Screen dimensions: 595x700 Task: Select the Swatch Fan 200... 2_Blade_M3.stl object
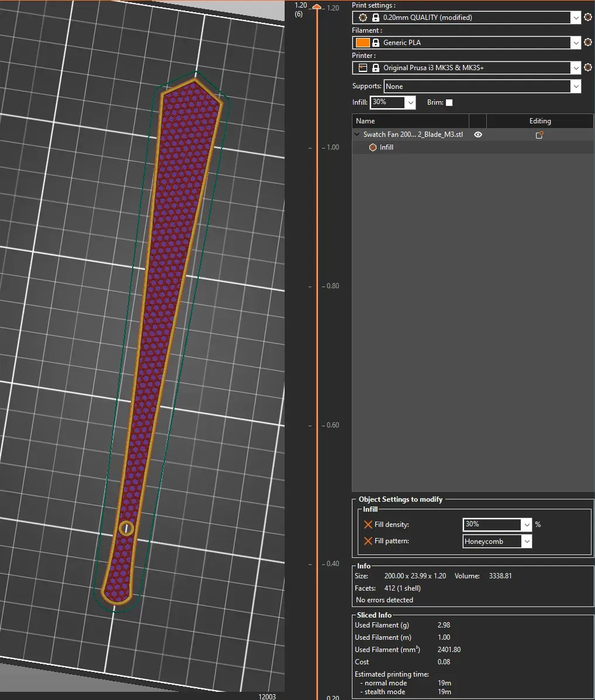coord(413,135)
